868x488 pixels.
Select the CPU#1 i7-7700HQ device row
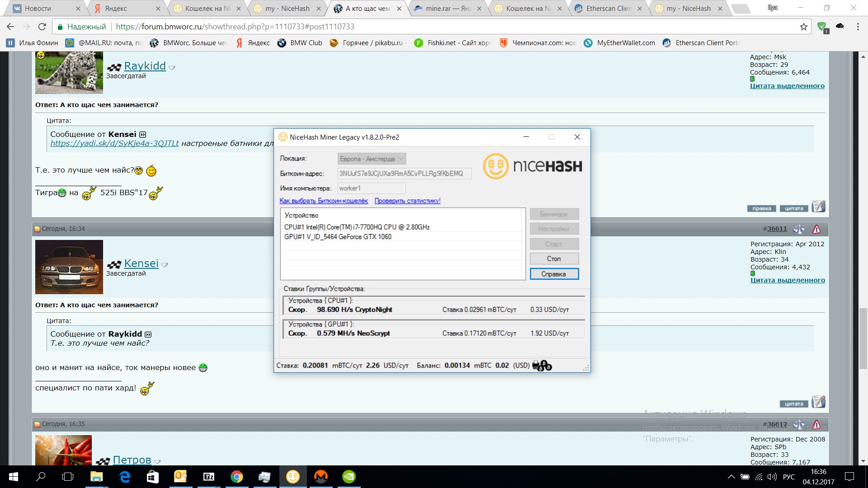402,227
